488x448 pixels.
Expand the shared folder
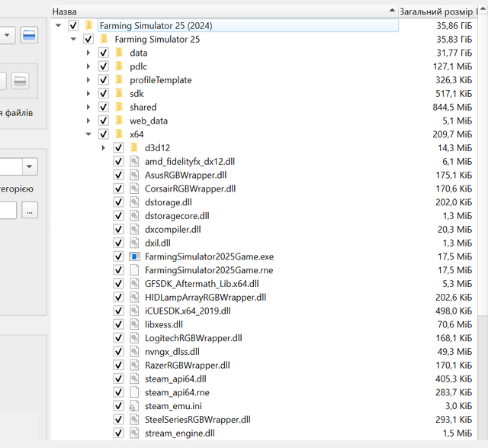[88, 108]
